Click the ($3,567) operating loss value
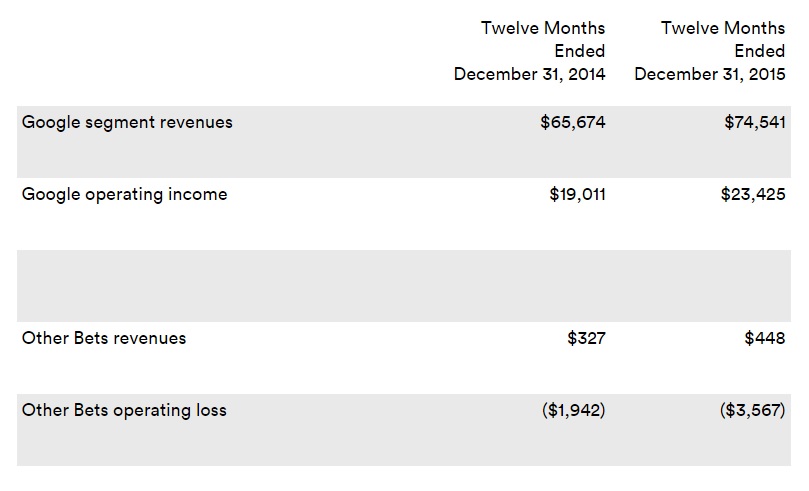Image resolution: width=809 pixels, height=491 pixels. coord(752,411)
